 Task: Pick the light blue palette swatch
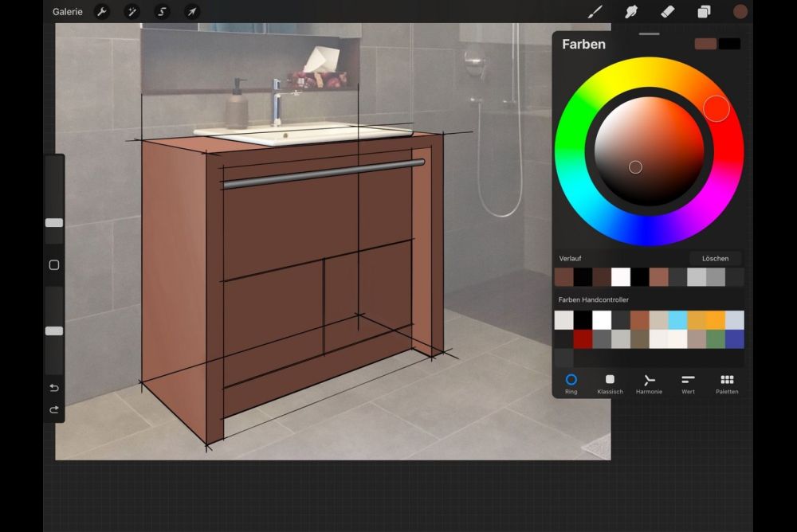pos(677,320)
